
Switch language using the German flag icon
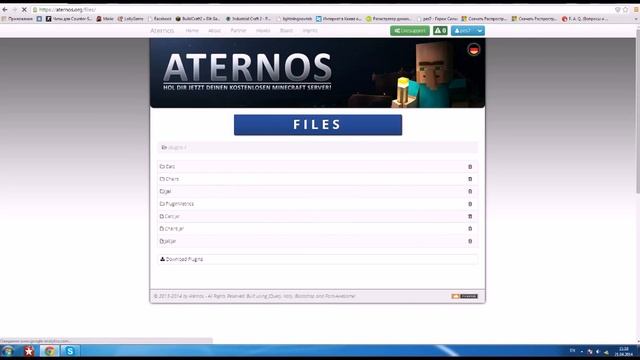point(473,50)
